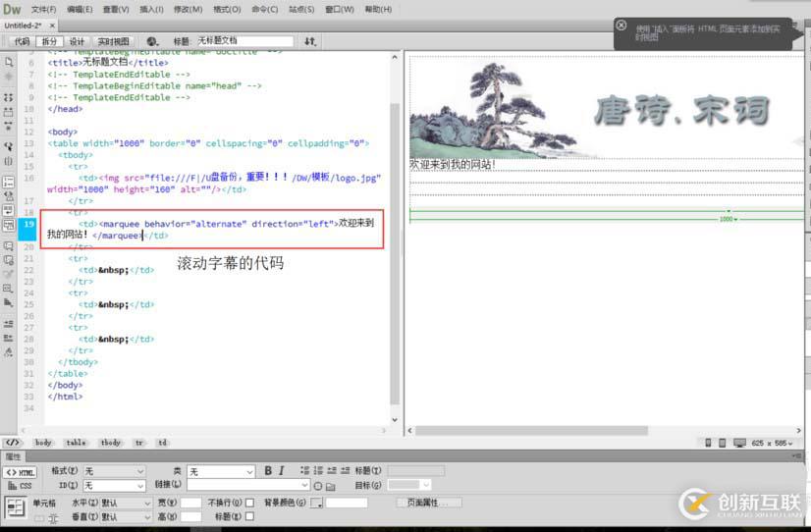
Task: Toggle the 标题 header cell checkbox
Action: click(249, 516)
